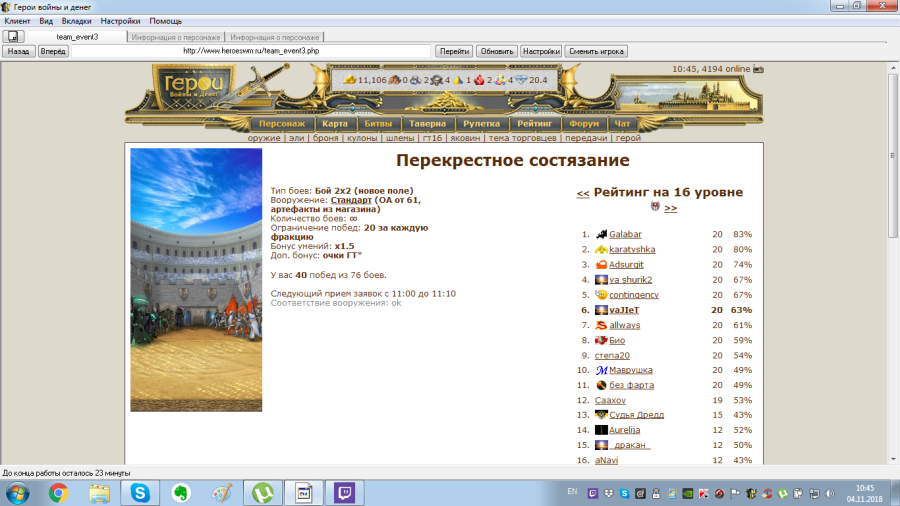The height and width of the screenshot is (506, 900).
Task: Click the Heroes game logo
Action: pos(194,86)
